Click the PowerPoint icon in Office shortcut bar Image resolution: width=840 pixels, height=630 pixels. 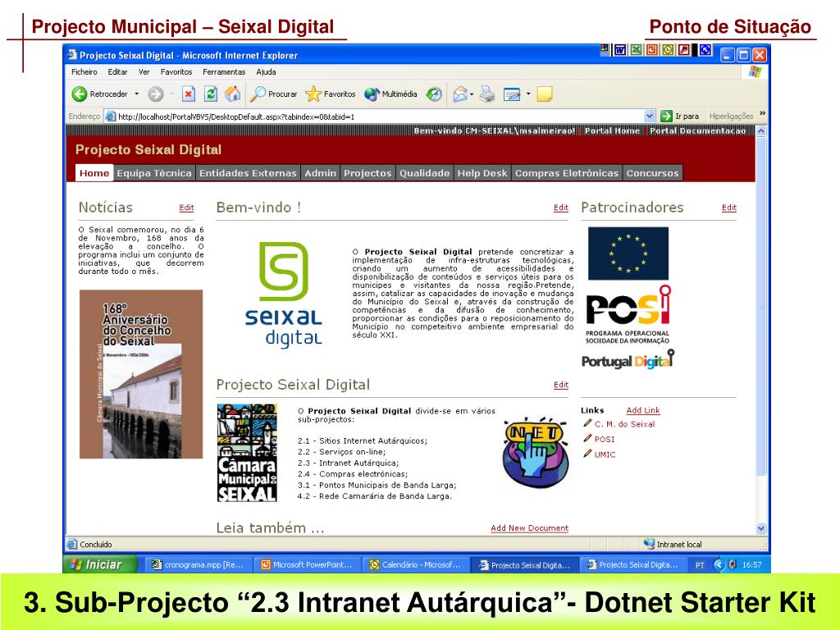point(652,50)
